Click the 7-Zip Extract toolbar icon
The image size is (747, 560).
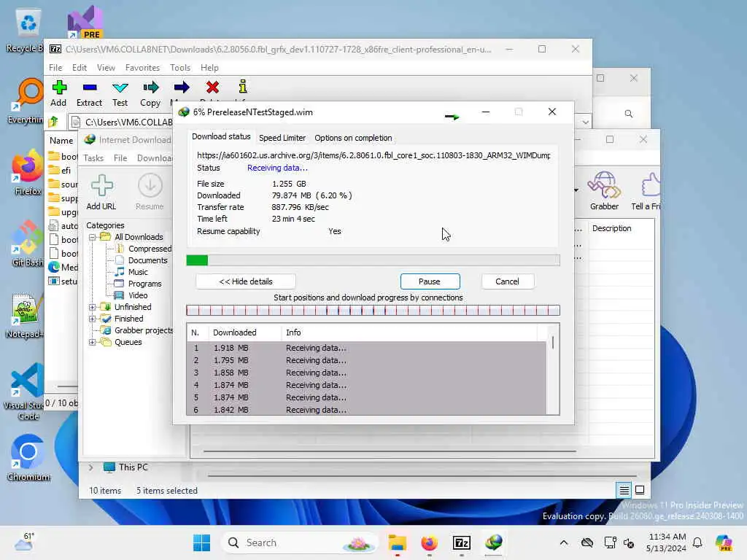point(90,87)
